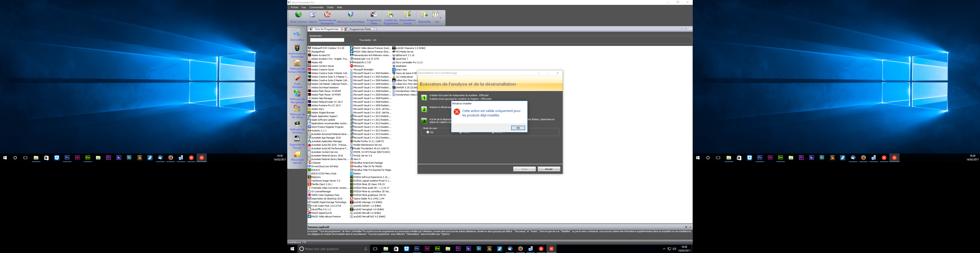Select Nero 9 in the program list

point(355,159)
